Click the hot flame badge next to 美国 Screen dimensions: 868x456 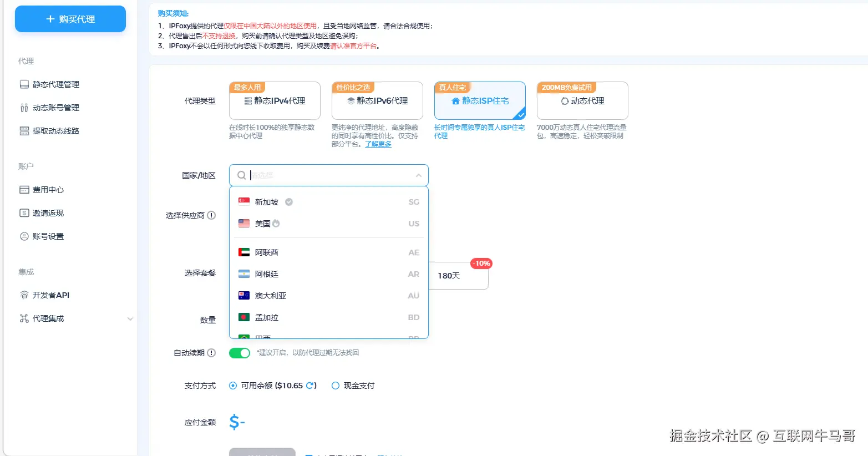276,224
